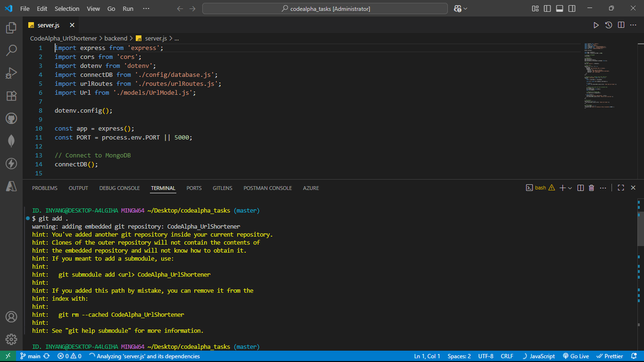Viewport: 644px width, 362px height.
Task: Click CRLF end of line setting
Action: pyautogui.click(x=507, y=356)
